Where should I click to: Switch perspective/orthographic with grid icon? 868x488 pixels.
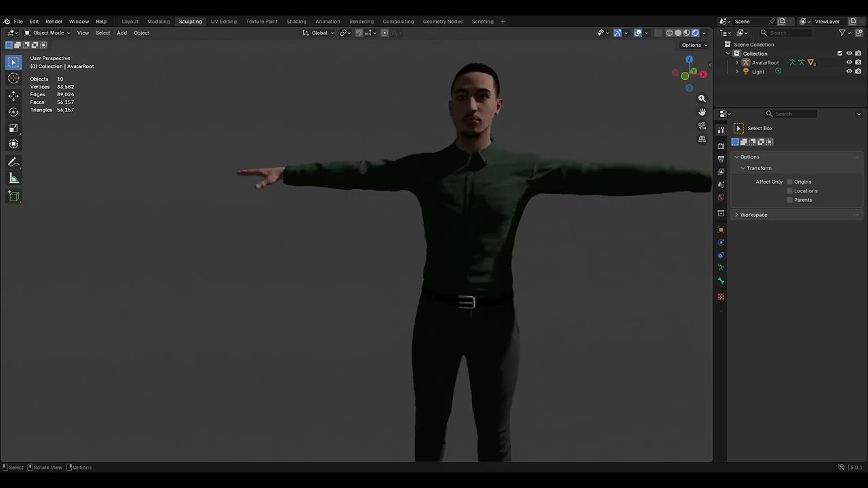tap(702, 139)
